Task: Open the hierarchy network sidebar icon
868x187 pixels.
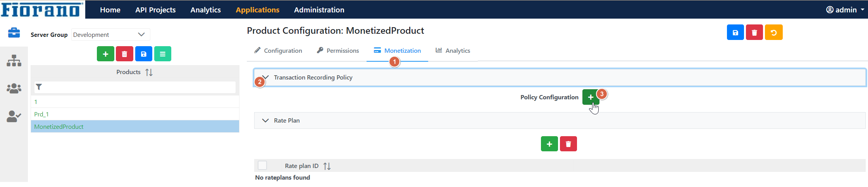Action: click(x=14, y=61)
